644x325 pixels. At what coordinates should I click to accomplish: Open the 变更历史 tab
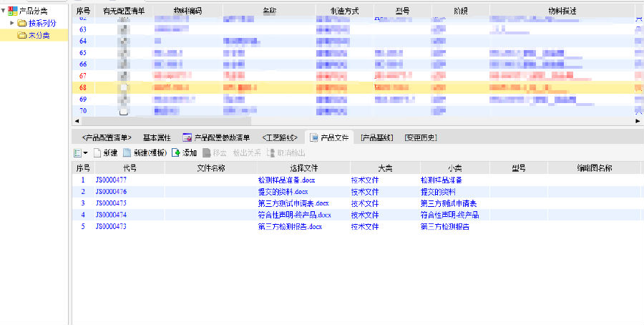[x=421, y=137]
